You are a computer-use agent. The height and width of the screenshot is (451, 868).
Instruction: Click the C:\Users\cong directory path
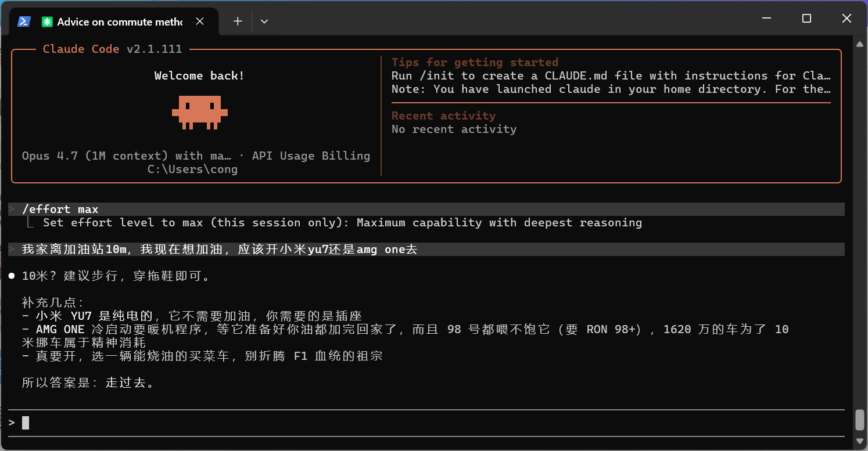click(192, 169)
